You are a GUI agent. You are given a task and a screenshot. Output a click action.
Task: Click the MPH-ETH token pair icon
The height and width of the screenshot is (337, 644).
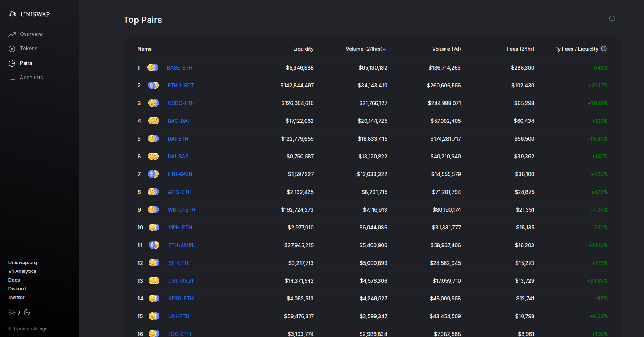[x=154, y=227]
